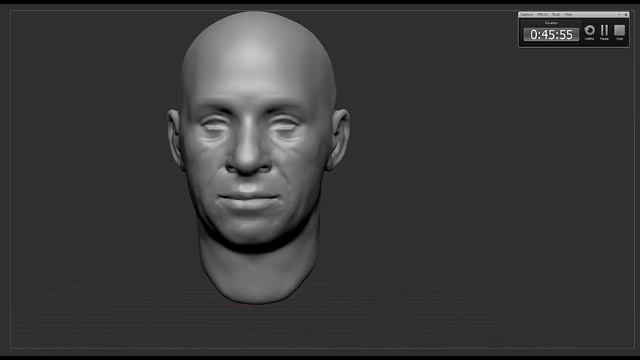This screenshot has height=360, width=640.
Task: Open the Help menu in recorder
Action: (569, 15)
